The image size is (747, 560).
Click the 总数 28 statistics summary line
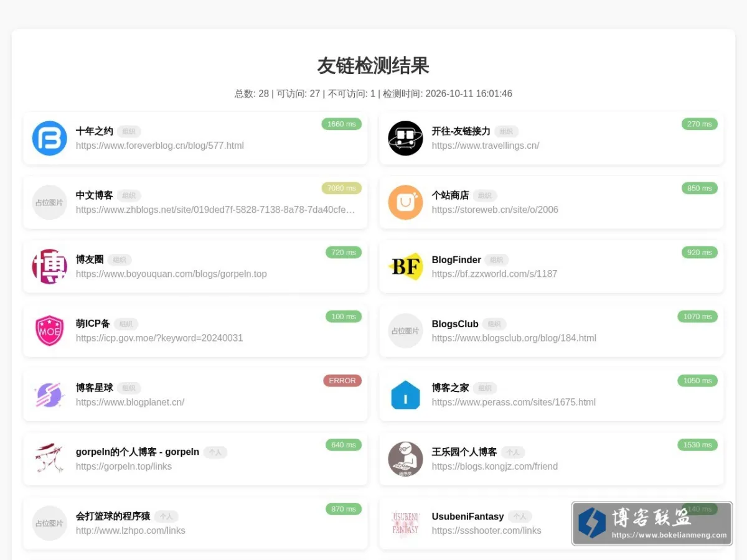click(x=374, y=94)
